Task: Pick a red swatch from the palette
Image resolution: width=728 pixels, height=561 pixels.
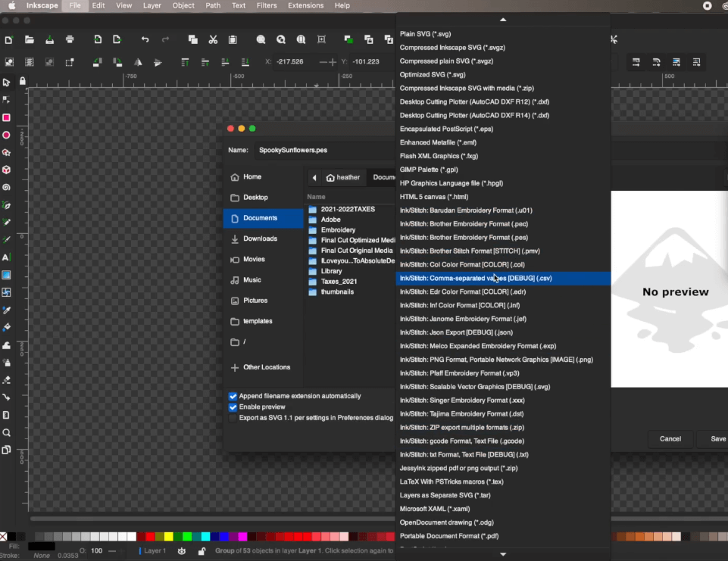Action: [150, 537]
